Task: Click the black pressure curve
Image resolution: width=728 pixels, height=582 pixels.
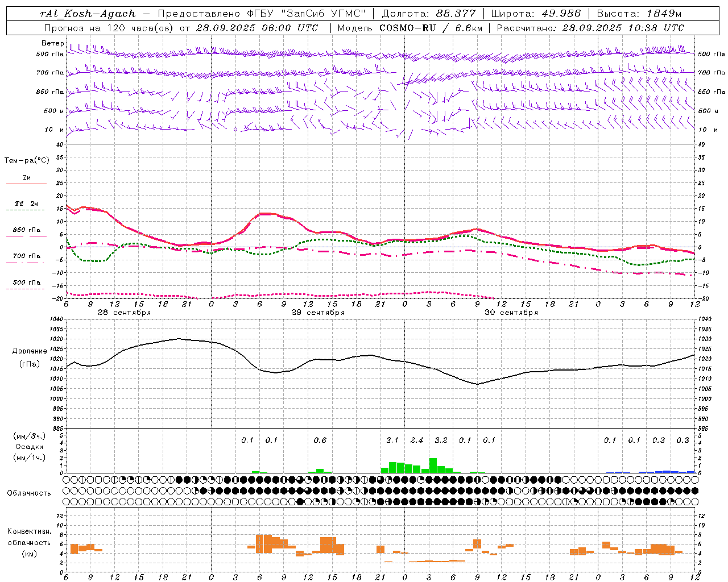Action: (380, 357)
